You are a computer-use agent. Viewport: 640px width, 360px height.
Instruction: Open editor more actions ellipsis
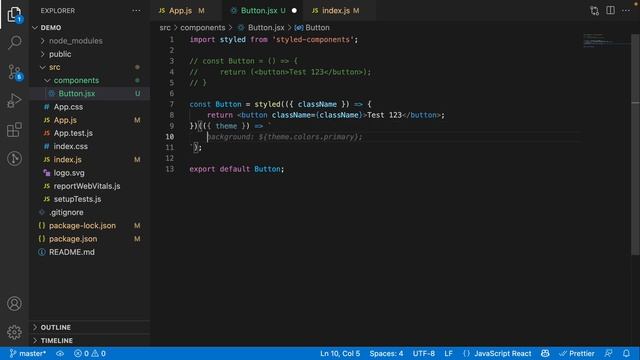626,11
